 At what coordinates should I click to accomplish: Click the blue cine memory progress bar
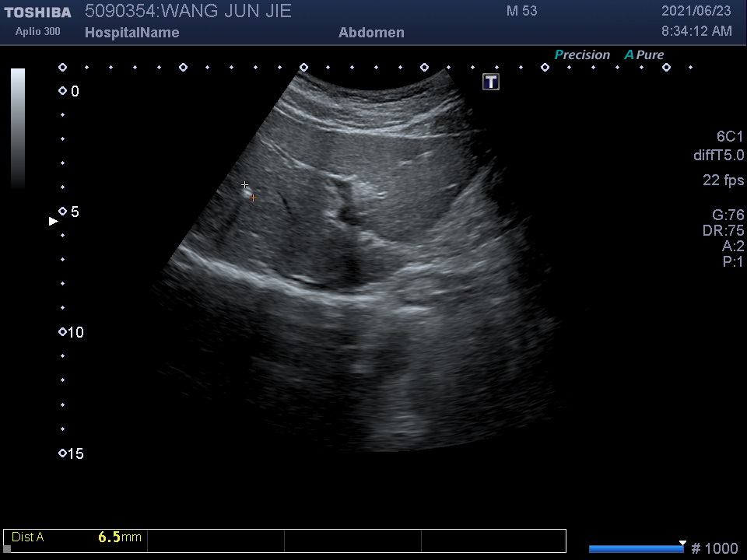pos(635,549)
